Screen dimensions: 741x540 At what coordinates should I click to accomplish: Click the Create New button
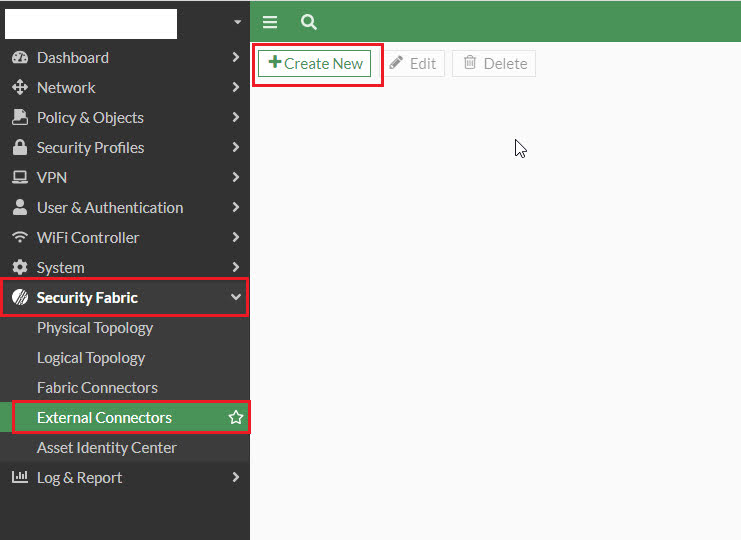pyautogui.click(x=315, y=63)
